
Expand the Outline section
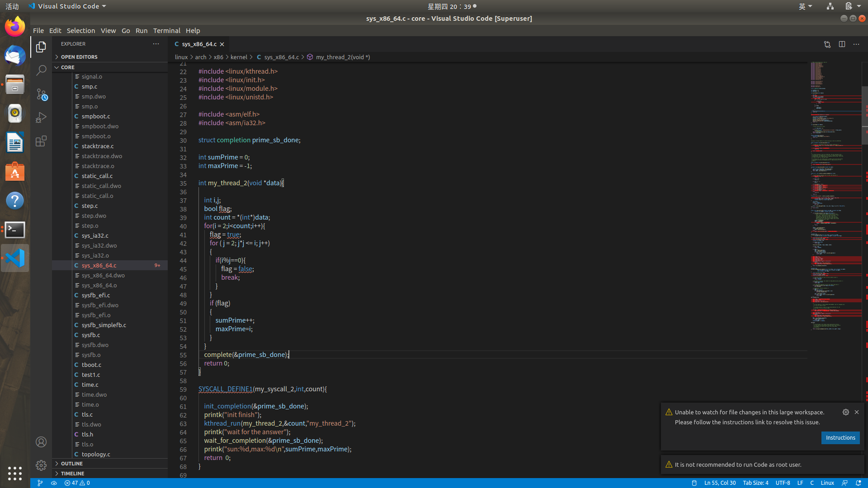110,464
